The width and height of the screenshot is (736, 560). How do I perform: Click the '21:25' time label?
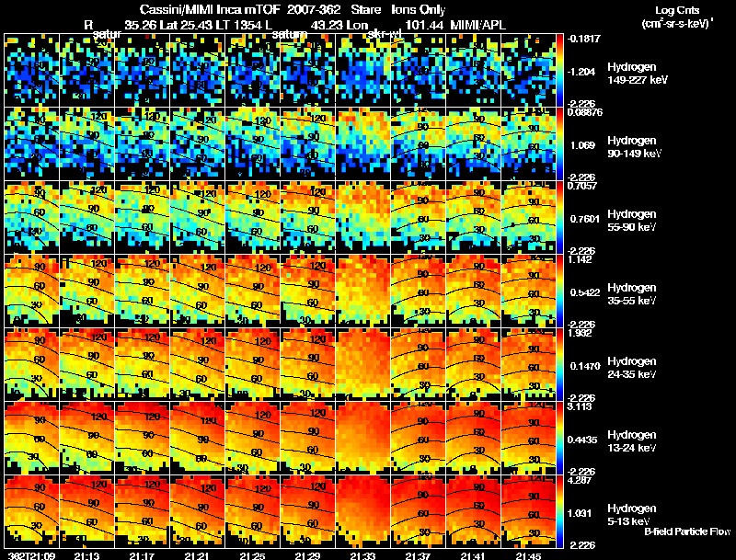pyautogui.click(x=252, y=555)
